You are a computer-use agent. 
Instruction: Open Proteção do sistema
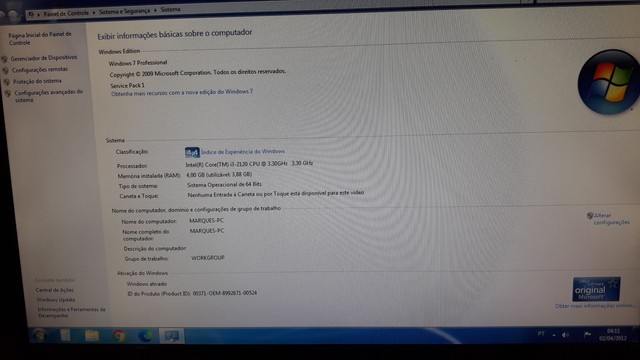coord(37,81)
